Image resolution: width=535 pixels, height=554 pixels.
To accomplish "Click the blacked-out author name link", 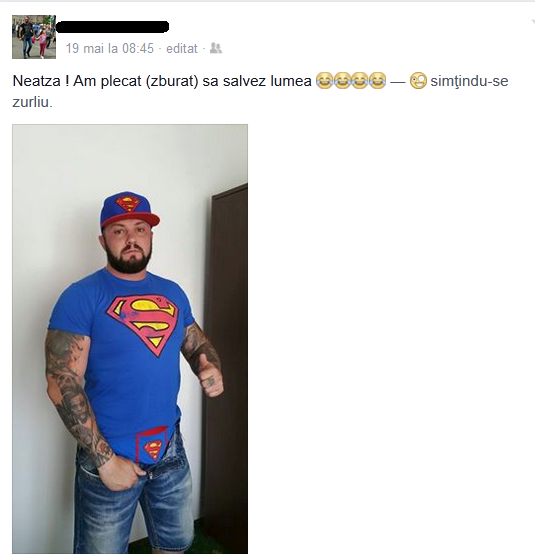I will tap(112, 27).
